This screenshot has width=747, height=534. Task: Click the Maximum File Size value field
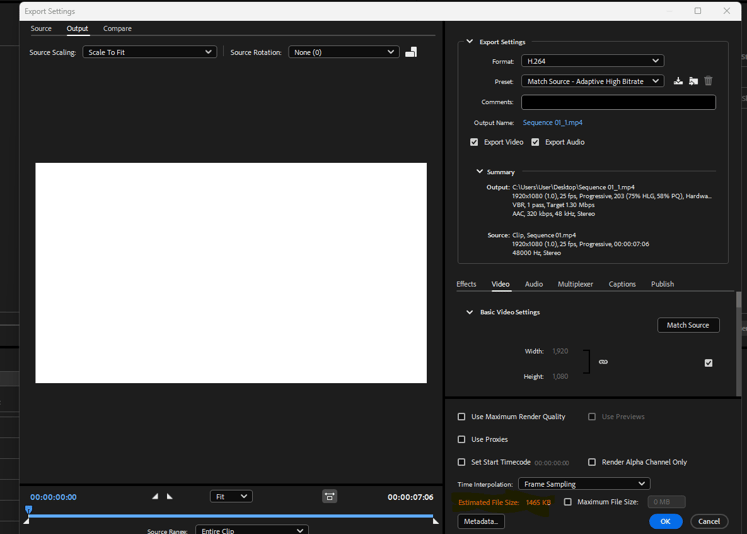click(x=666, y=502)
